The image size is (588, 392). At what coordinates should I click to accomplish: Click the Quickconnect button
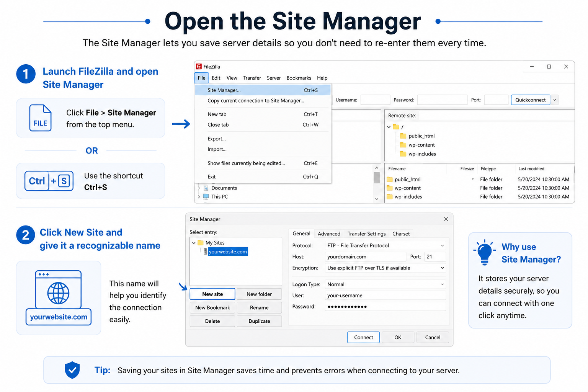tap(531, 100)
